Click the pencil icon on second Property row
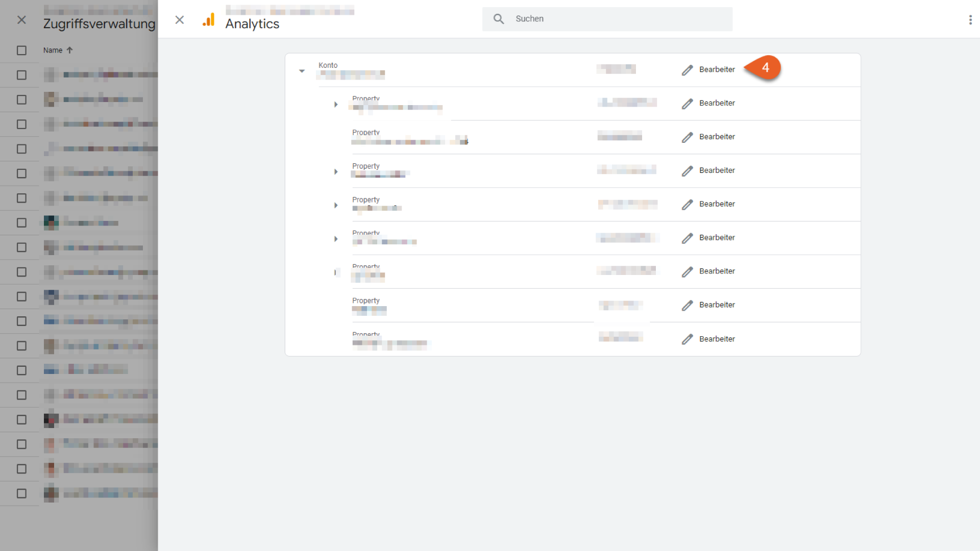This screenshot has height=551, width=980. (687, 137)
